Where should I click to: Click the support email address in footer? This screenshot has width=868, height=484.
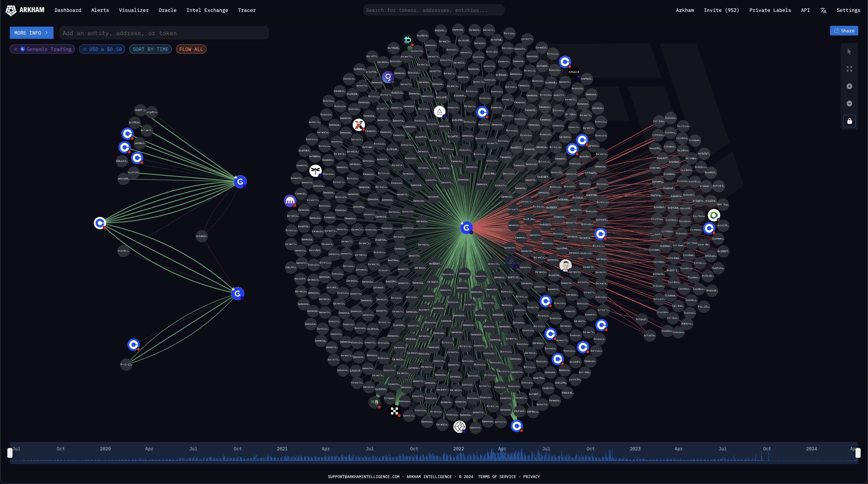(x=363, y=477)
